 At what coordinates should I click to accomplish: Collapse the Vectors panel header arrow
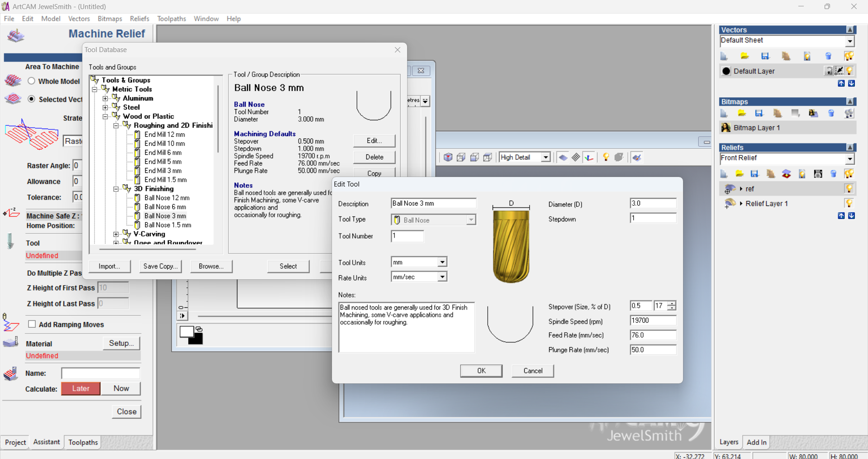[850, 30]
